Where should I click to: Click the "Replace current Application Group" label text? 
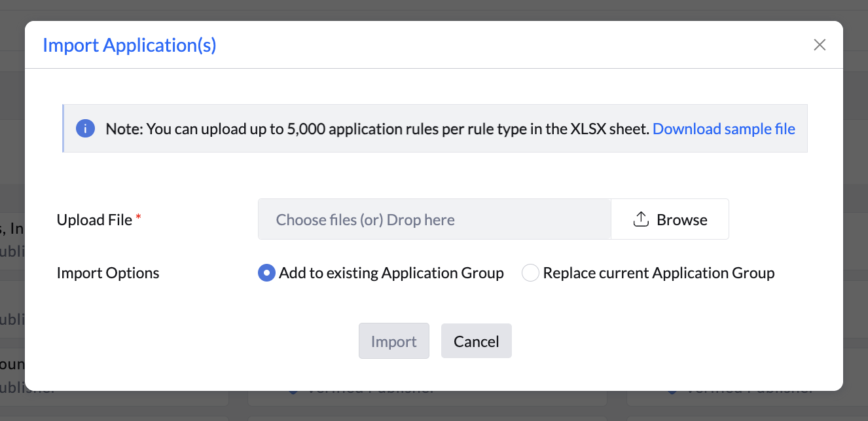tap(659, 273)
